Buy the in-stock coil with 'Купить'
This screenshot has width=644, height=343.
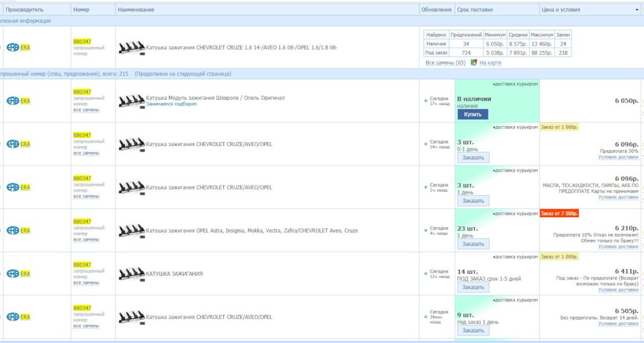coord(473,115)
